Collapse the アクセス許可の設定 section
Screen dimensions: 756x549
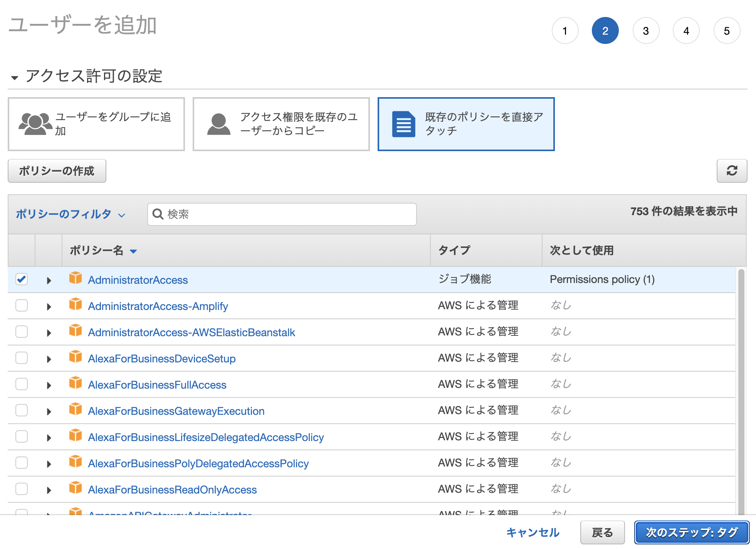(x=15, y=77)
